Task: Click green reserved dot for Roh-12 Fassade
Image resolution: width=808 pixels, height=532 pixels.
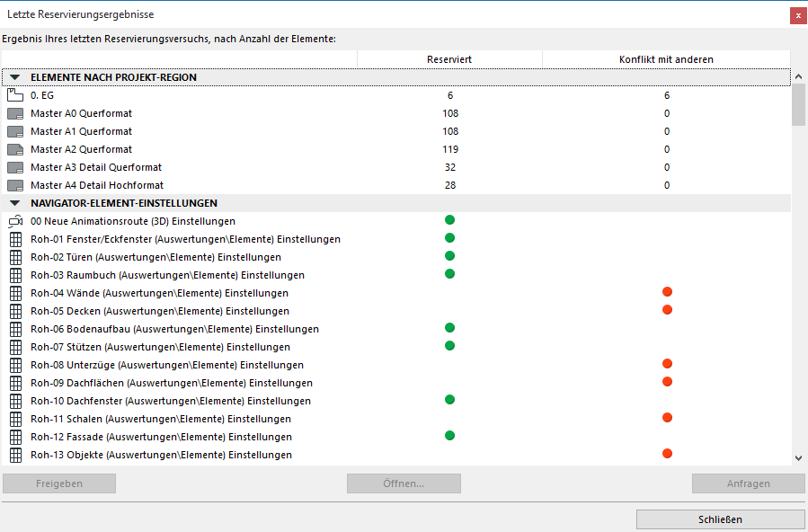Action: (x=450, y=436)
